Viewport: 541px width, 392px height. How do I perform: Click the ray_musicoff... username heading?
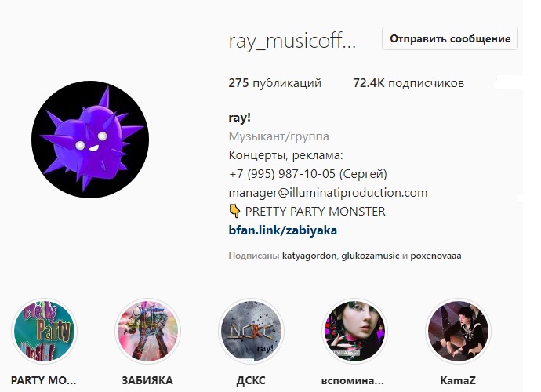coord(292,42)
